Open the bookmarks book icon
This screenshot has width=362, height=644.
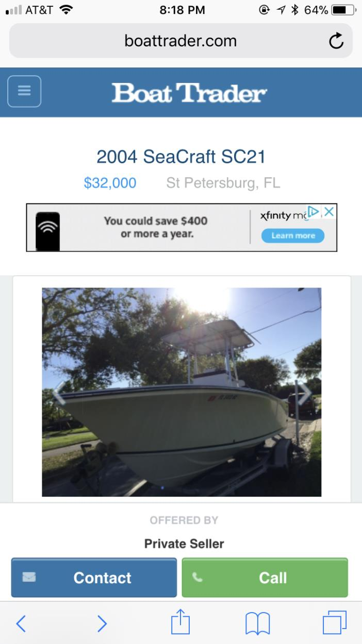[x=258, y=623]
